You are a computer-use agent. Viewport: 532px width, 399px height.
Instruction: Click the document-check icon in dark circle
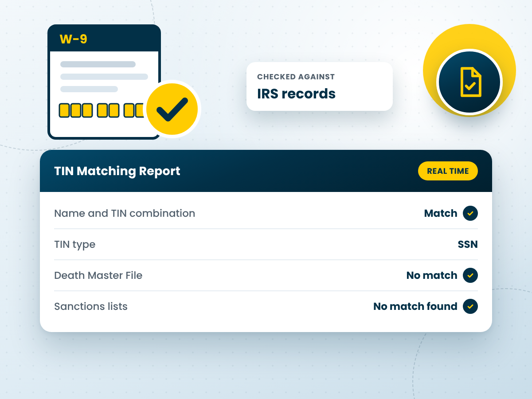pyautogui.click(x=469, y=82)
